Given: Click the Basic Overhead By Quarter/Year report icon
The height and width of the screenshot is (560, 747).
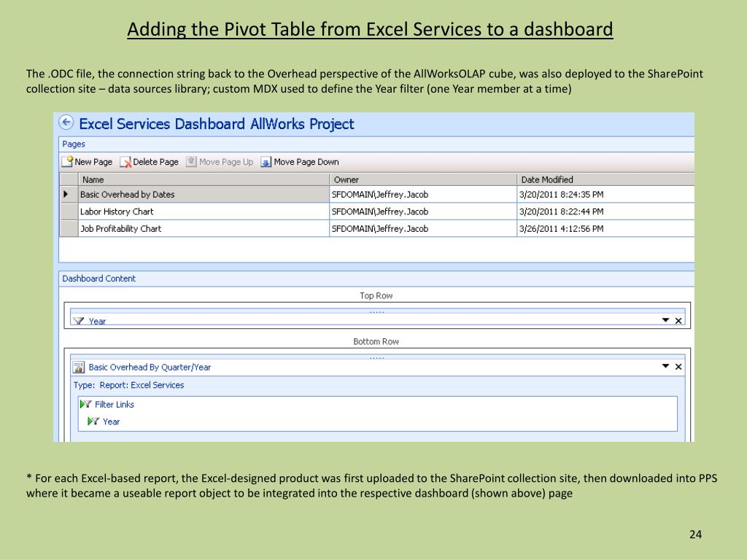Looking at the screenshot, I should tap(79, 367).
